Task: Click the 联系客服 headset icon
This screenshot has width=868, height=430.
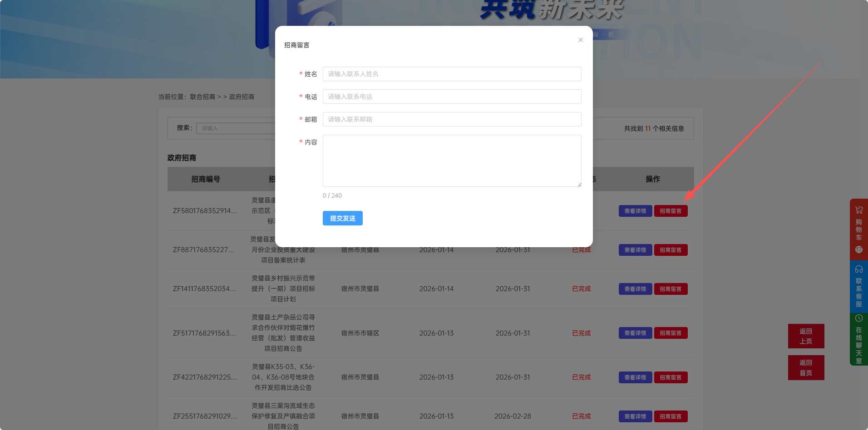Action: point(858,269)
